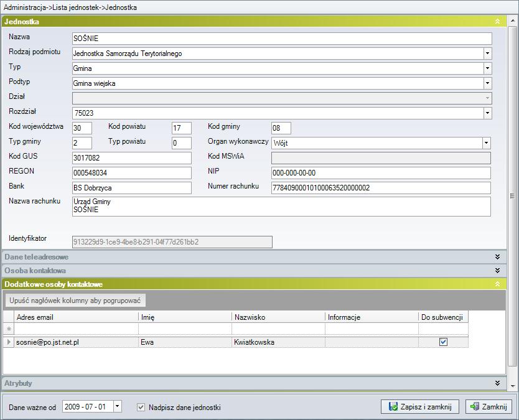
Task: Open the Typ dropdown arrow
Action: 487,68
